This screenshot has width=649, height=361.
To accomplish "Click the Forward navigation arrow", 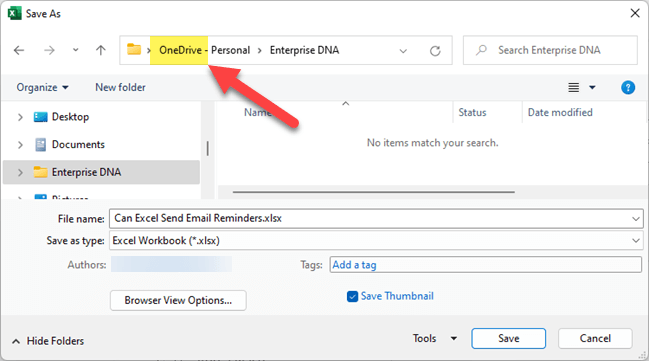I will coord(49,51).
